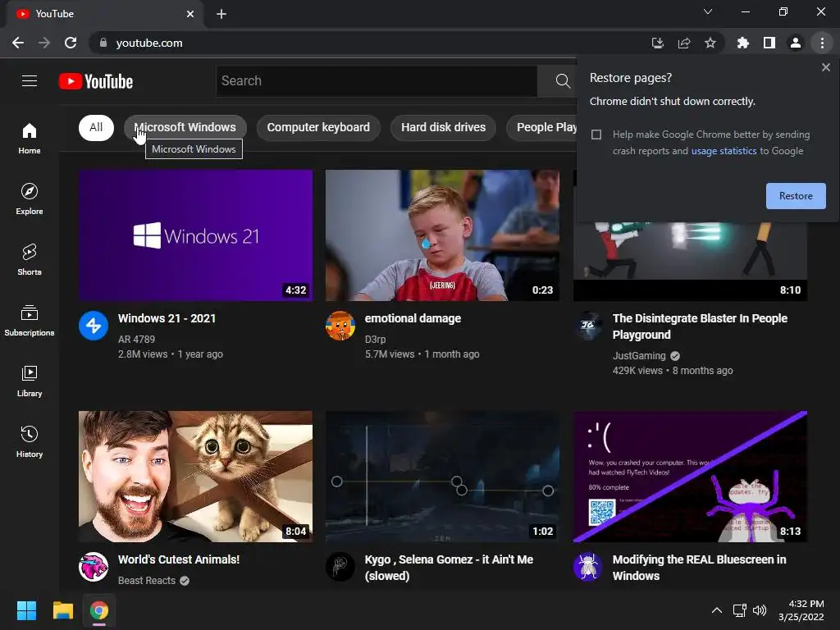The height and width of the screenshot is (630, 840).
Task: Play the Kygo it Ain't Me thumbnail
Action: (442, 477)
